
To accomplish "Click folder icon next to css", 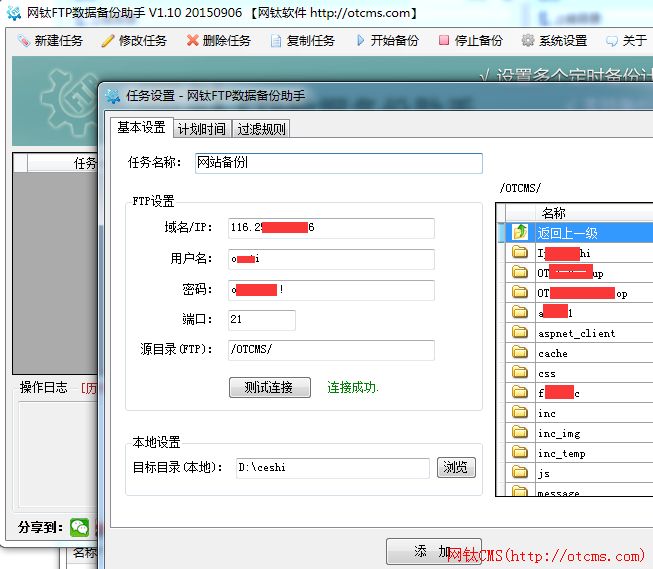I will [x=520, y=372].
